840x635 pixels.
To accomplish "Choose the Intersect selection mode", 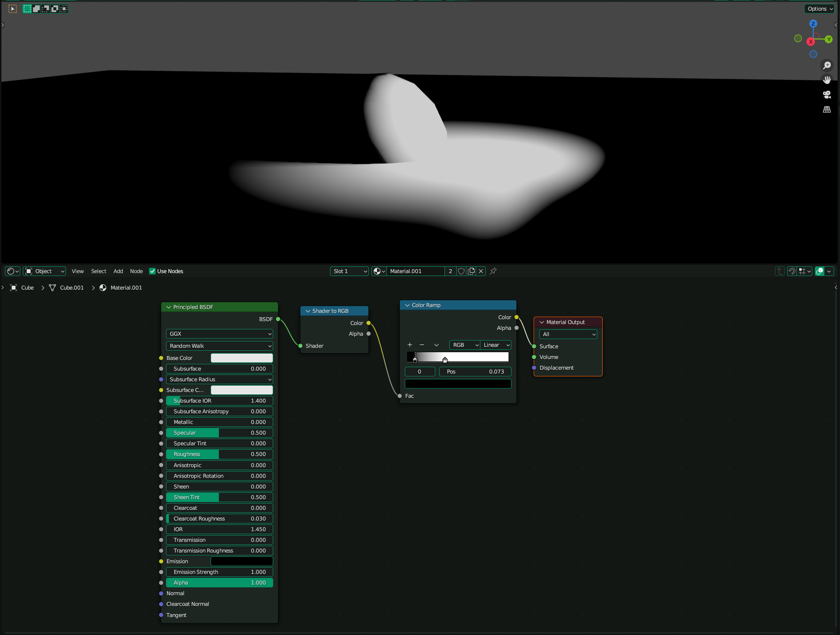I will pos(64,9).
